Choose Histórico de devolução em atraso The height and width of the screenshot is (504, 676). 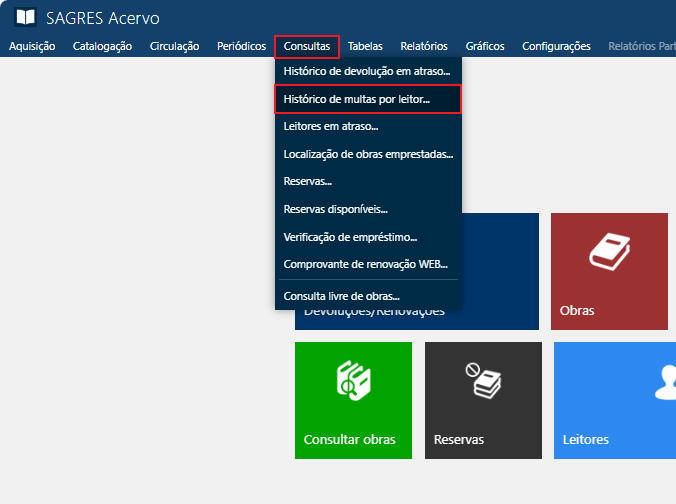[x=367, y=72]
